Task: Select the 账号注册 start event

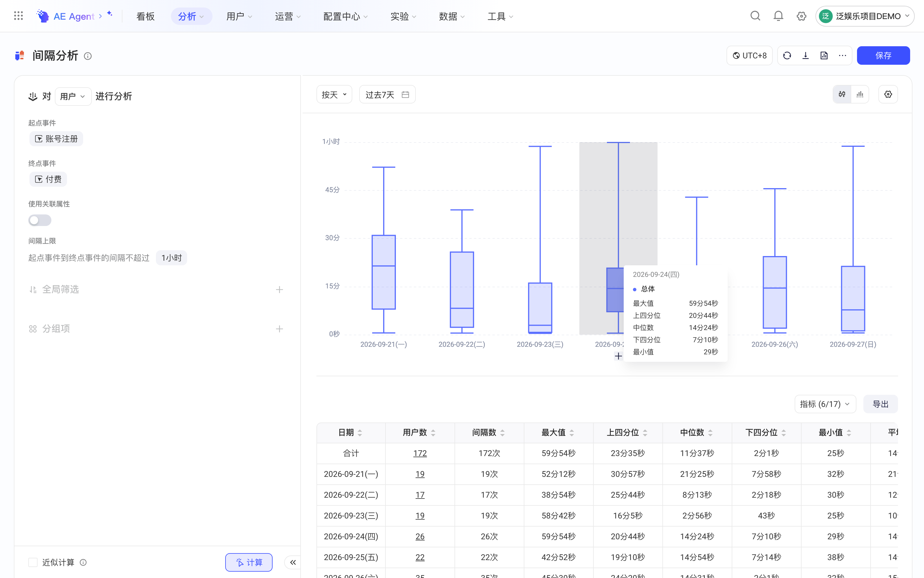Action: [x=56, y=139]
